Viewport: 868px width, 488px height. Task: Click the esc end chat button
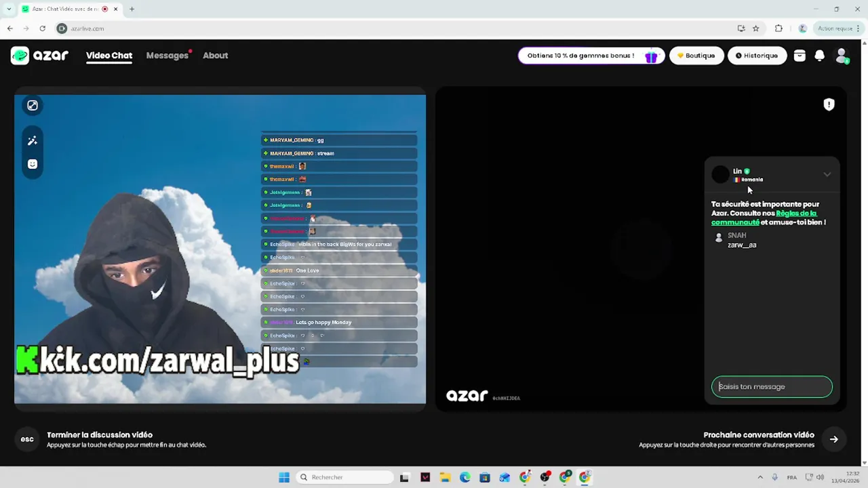click(27, 439)
